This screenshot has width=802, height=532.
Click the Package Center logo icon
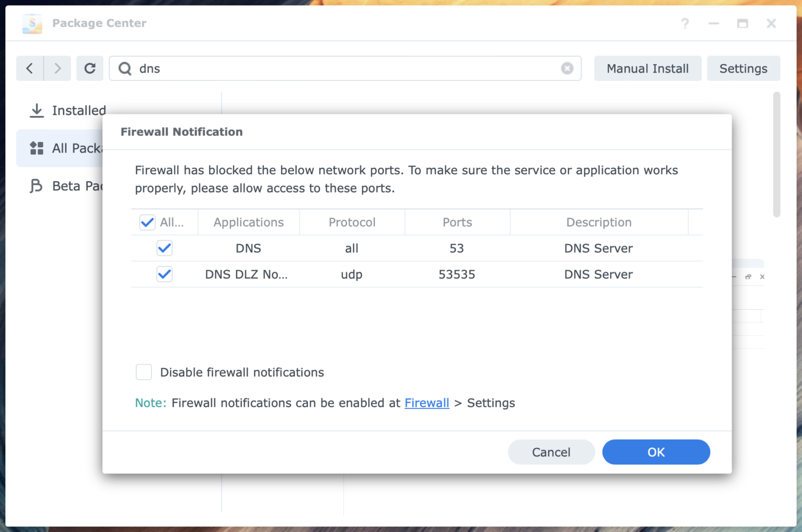pos(32,23)
